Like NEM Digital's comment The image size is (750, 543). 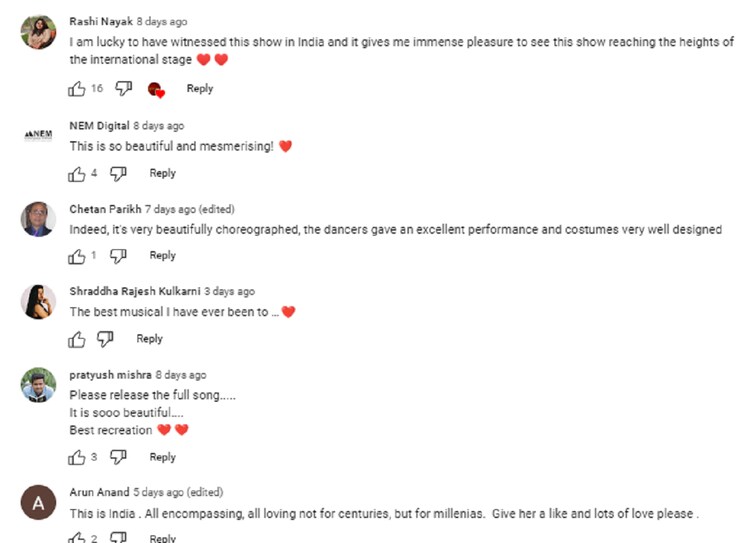(x=77, y=174)
